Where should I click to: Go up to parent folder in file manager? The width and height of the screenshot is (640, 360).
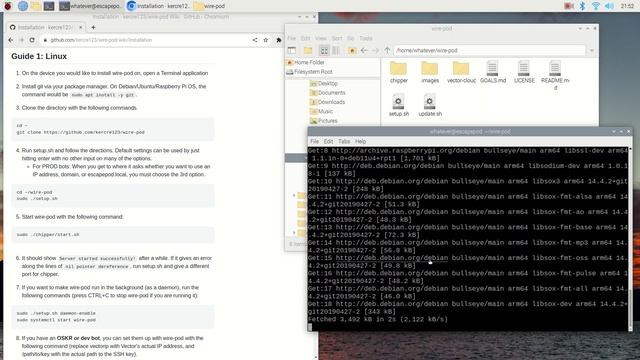387,50
